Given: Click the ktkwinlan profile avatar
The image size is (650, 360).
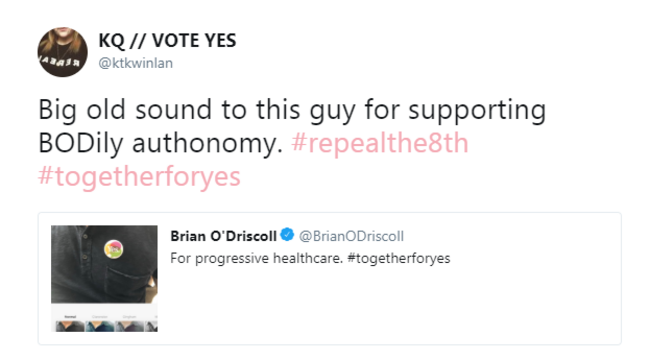Looking at the screenshot, I should coord(63,52).
